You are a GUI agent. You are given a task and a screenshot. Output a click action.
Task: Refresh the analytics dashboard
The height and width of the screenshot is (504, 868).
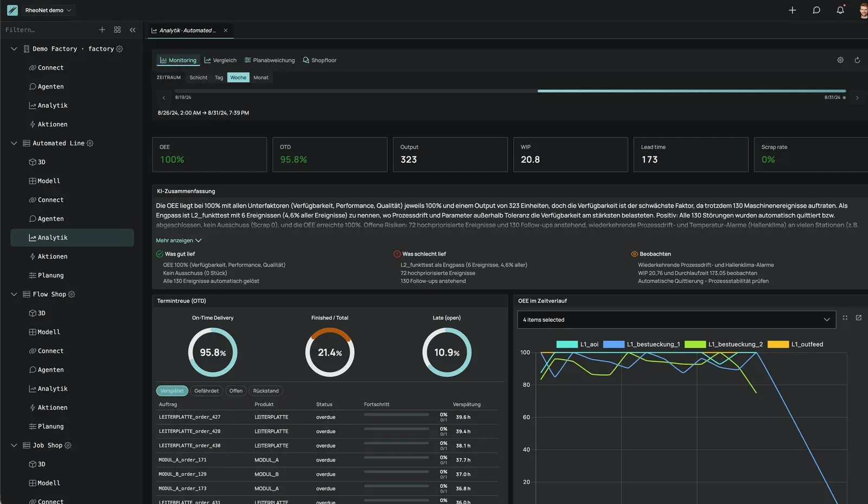pos(857,60)
